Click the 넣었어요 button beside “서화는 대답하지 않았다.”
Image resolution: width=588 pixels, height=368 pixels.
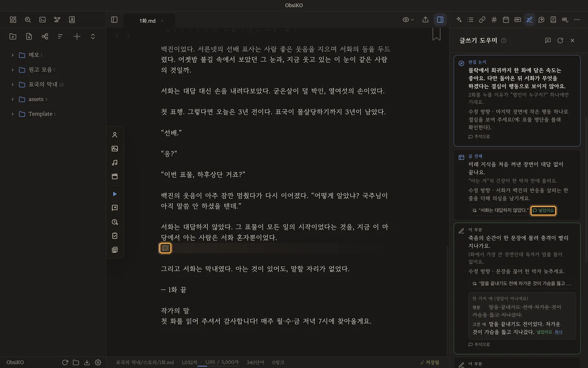pyautogui.click(x=543, y=210)
